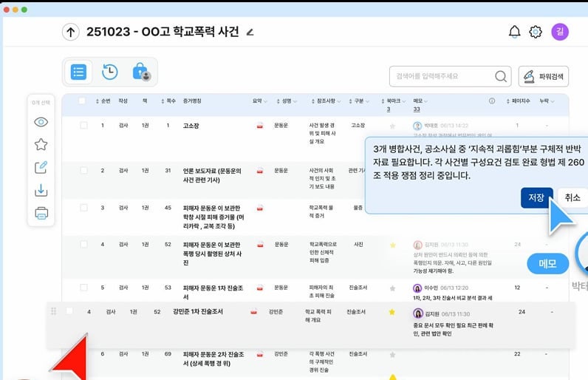Save the memo with 저장 button

536,197
